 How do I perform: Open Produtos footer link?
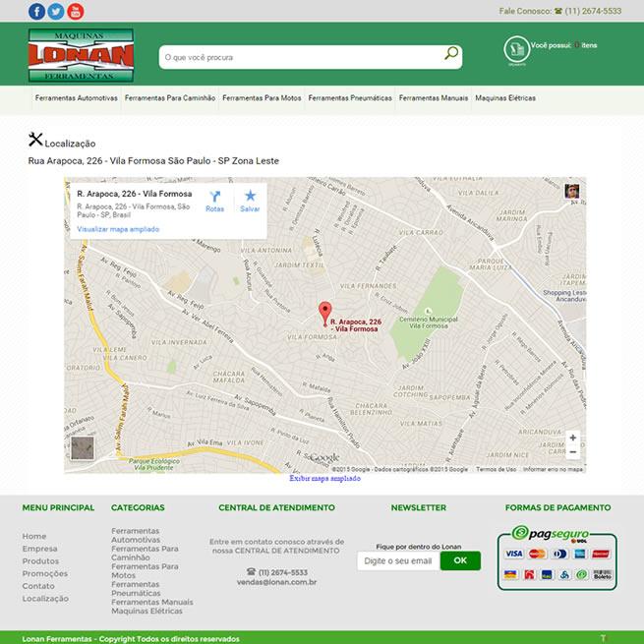click(40, 561)
